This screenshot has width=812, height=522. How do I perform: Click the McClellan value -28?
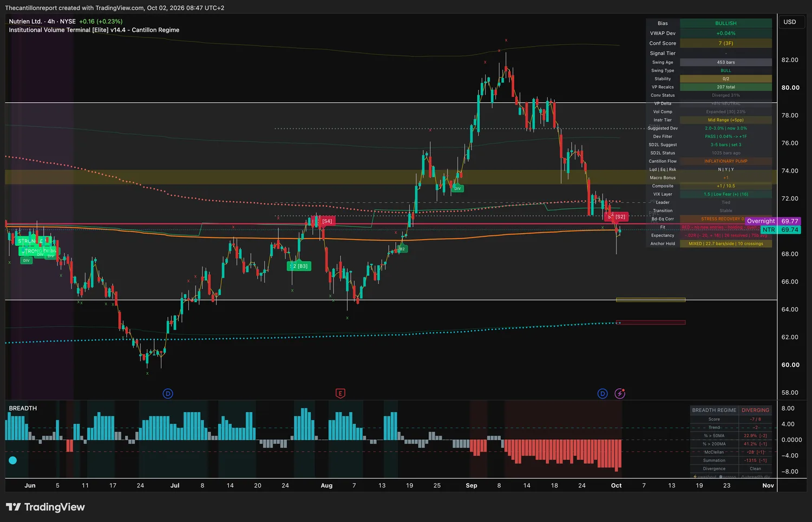click(x=755, y=452)
